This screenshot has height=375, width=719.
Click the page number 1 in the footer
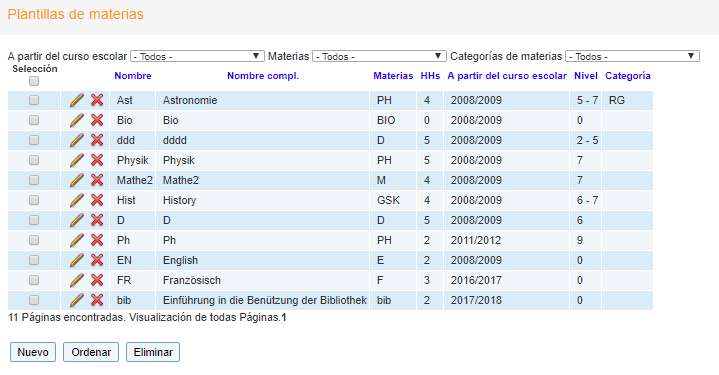click(x=284, y=317)
